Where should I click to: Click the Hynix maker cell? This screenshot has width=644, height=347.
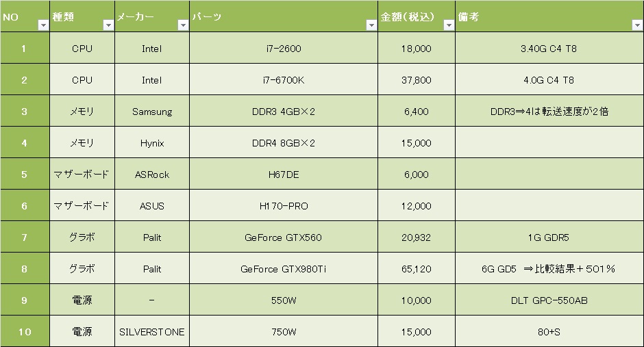click(151, 143)
